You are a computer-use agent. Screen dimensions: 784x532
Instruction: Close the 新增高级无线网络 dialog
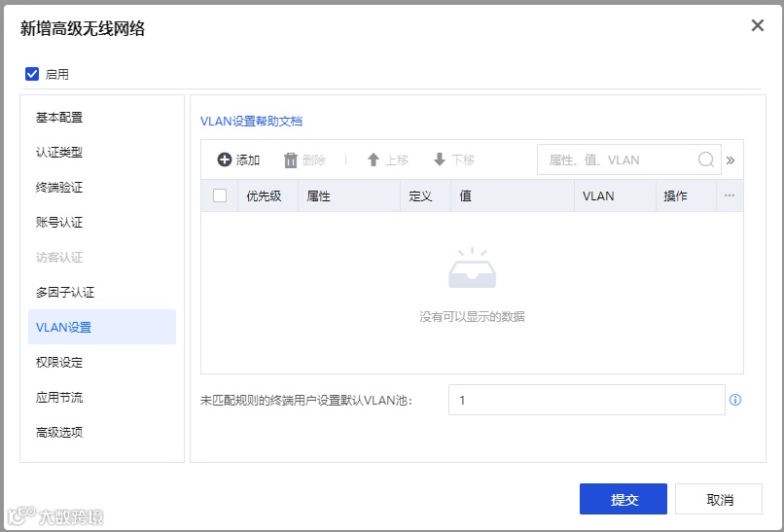click(758, 25)
